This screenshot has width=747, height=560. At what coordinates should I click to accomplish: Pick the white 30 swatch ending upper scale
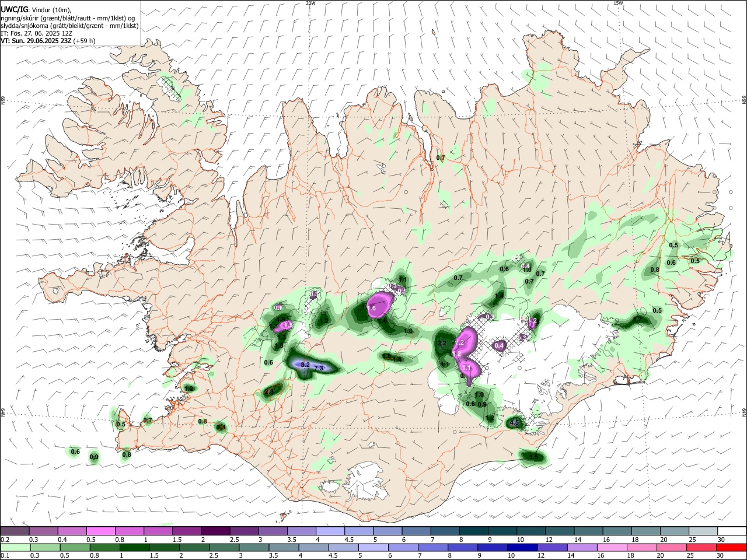[732, 531]
